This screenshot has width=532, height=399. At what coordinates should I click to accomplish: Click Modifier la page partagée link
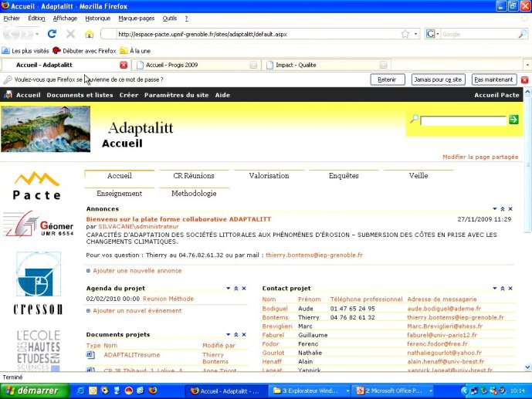(x=480, y=157)
